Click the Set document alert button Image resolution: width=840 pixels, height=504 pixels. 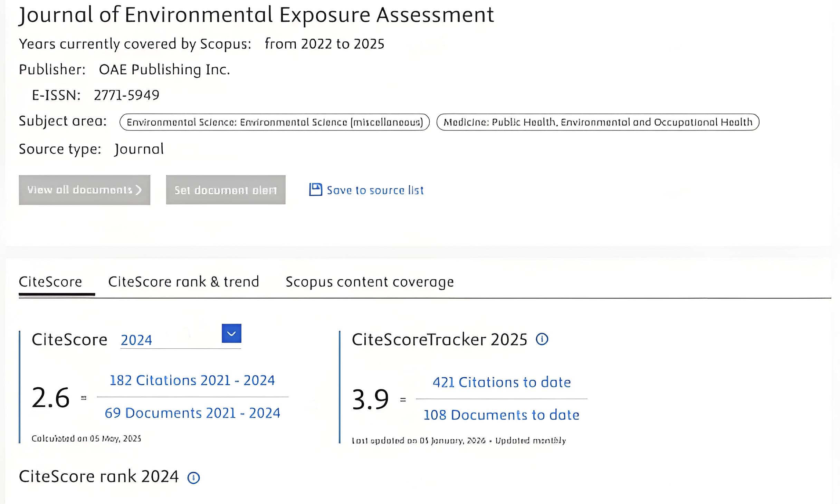tap(226, 190)
